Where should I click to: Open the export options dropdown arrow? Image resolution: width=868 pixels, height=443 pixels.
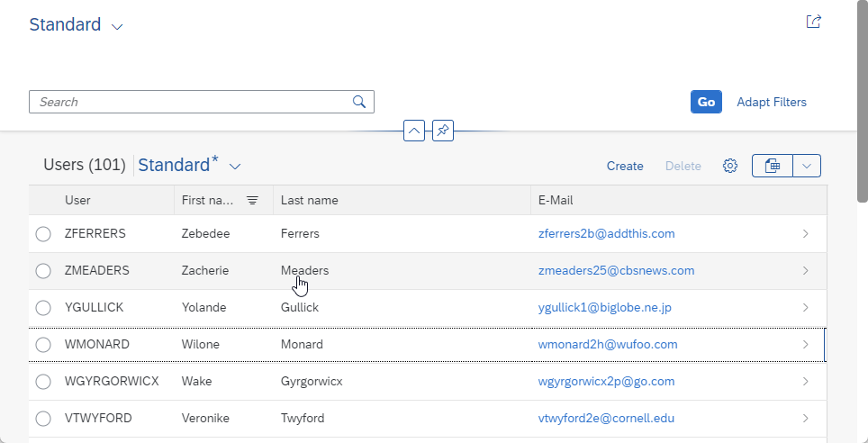[807, 166]
